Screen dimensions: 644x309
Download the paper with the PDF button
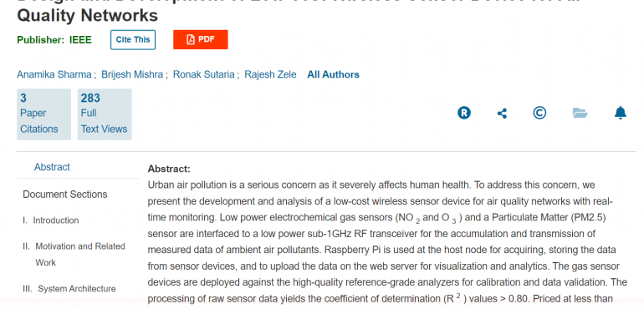[201, 39]
